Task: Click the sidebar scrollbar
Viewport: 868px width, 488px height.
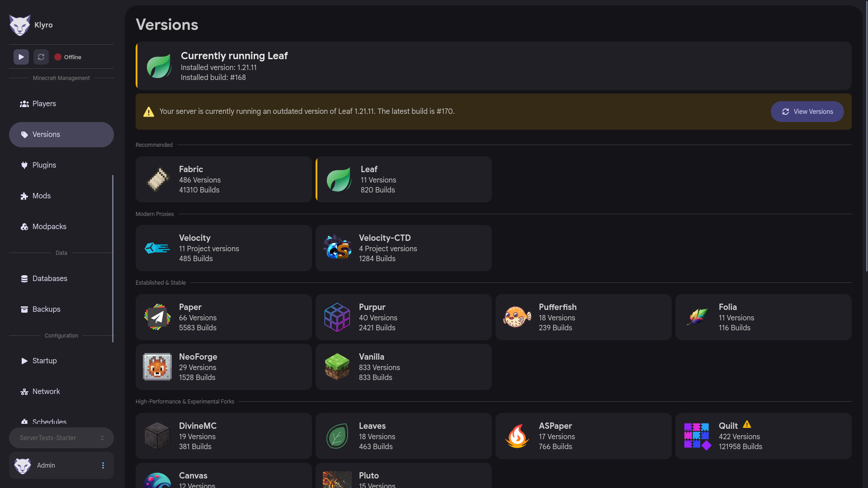Action: 113,258
